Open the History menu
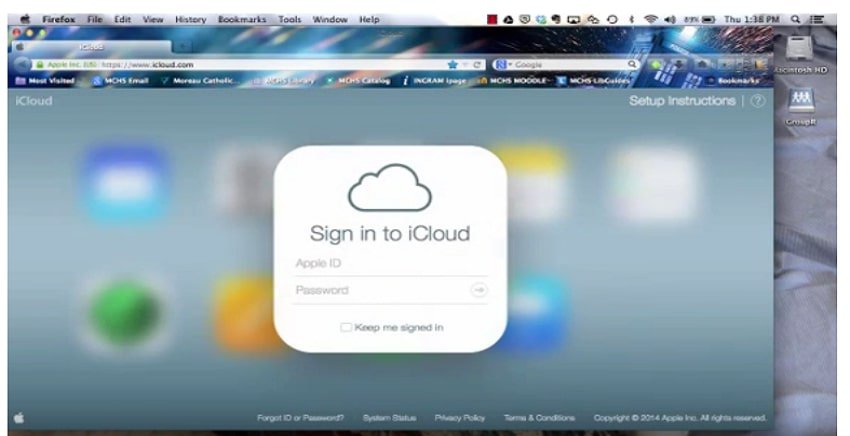 (190, 20)
